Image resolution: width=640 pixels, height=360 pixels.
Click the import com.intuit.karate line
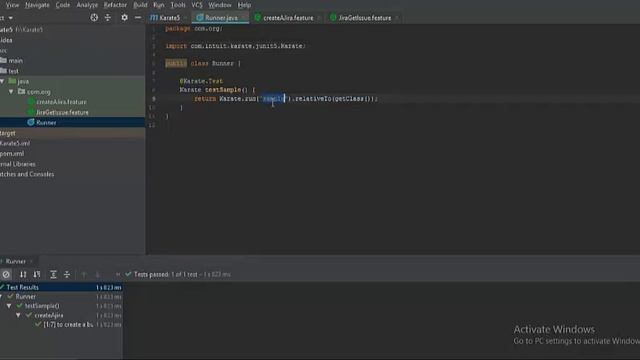(236, 46)
